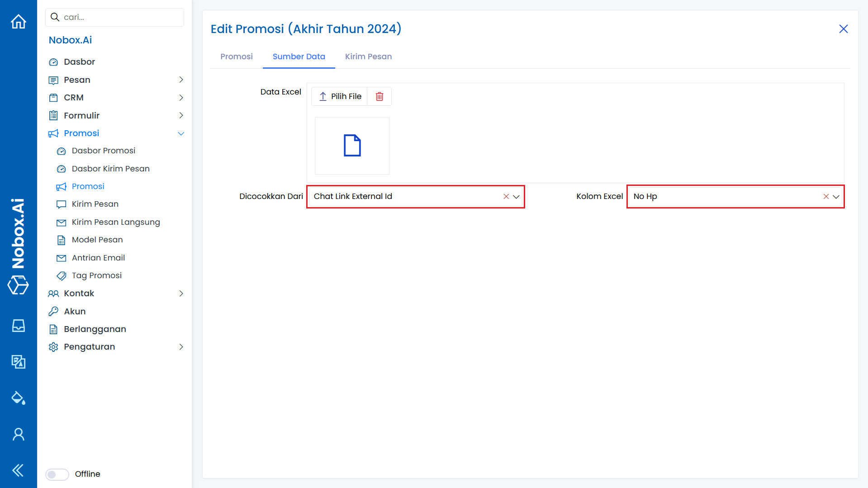The image size is (868, 488).
Task: Open the Kolom Excel dropdown
Action: (x=836, y=197)
